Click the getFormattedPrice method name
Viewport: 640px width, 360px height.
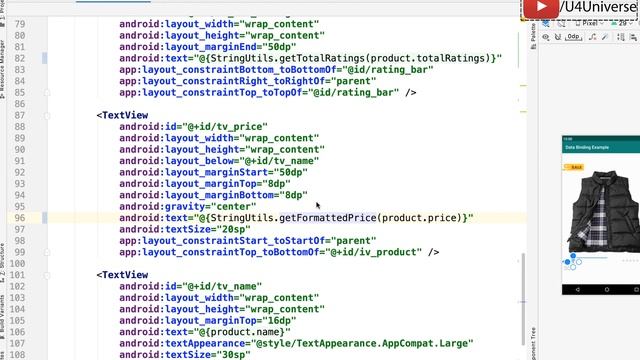(x=328, y=218)
